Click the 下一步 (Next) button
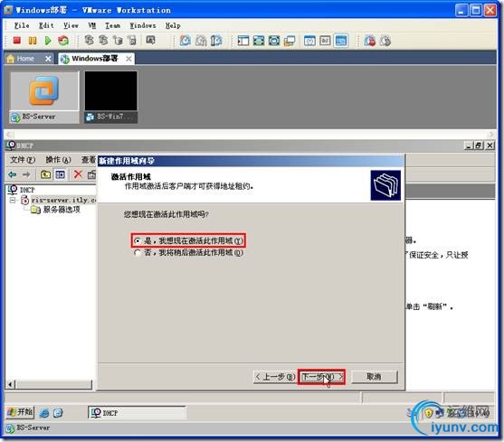 [321, 377]
